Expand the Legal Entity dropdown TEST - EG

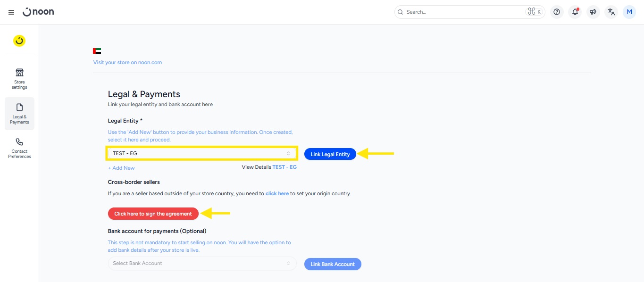[202, 153]
